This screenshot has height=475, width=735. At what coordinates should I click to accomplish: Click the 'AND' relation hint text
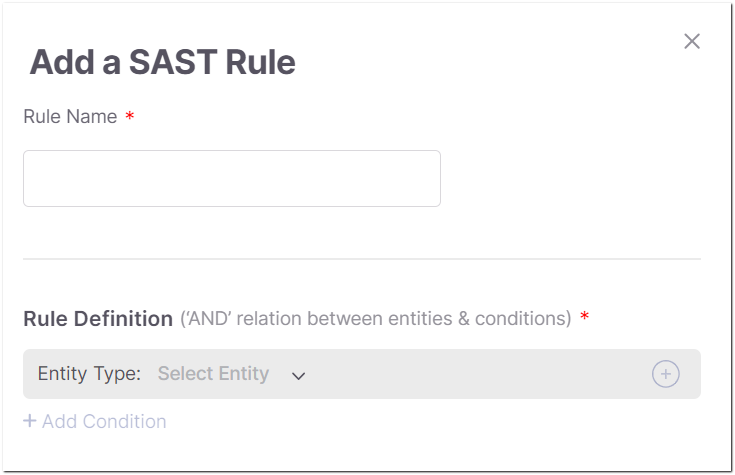pyautogui.click(x=375, y=318)
